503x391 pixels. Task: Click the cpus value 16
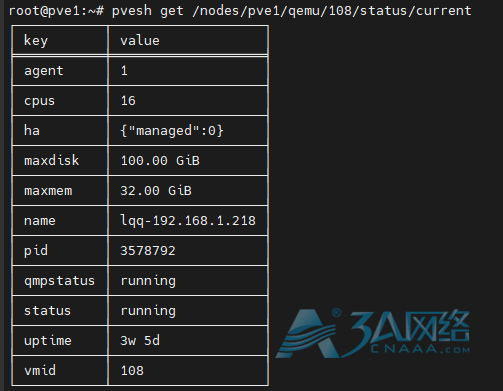point(128,101)
